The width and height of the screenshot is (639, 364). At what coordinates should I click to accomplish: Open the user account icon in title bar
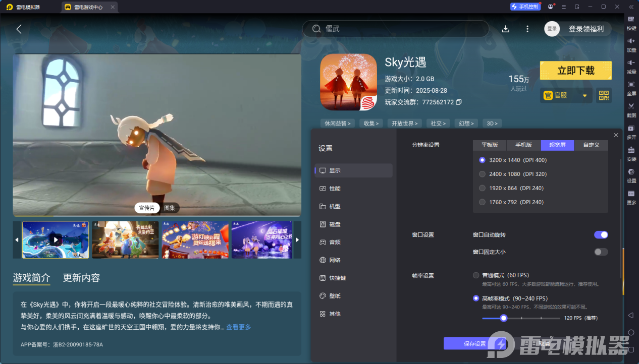point(551,7)
